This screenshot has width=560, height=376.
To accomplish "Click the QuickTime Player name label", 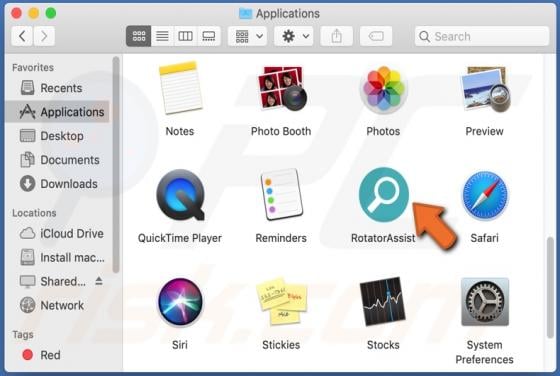I will point(180,238).
